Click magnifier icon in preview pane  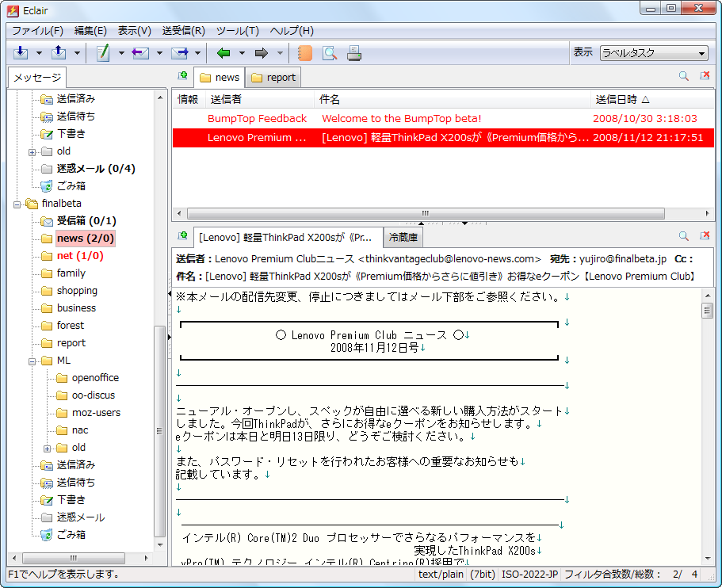point(684,235)
